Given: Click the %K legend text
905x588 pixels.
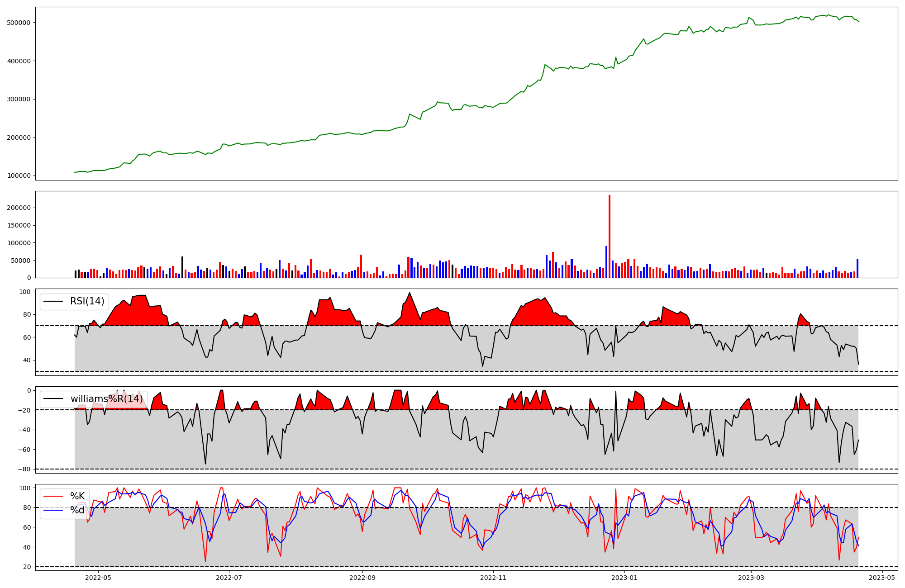Looking at the screenshot, I should [x=77, y=496].
